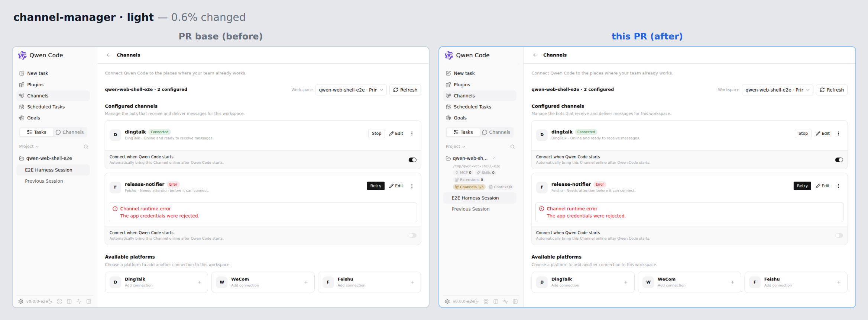
Task: Click the Qwen Code logo in the after panel
Action: 449,55
